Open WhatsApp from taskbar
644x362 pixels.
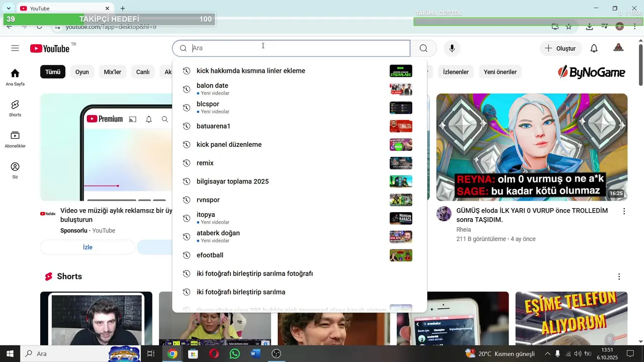coord(234,354)
